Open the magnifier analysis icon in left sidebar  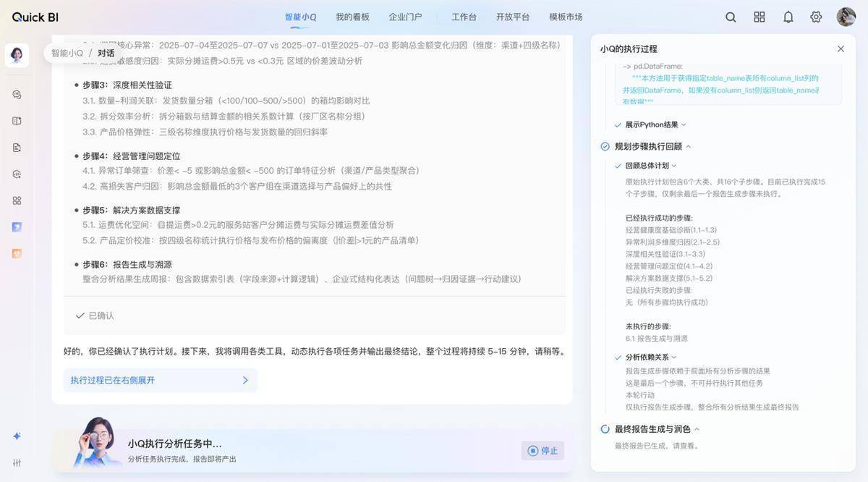17,174
